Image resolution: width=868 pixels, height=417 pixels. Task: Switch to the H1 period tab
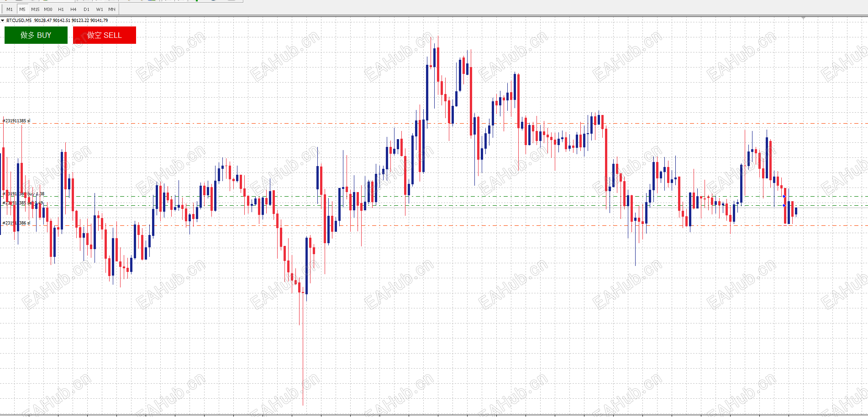pyautogui.click(x=61, y=9)
